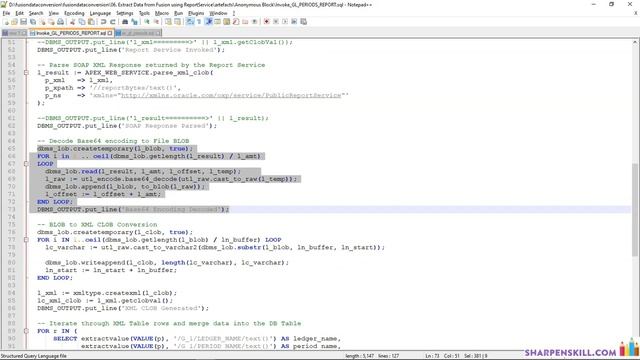Click the 'length : 5,147' status bar entry
This screenshot has height=360, width=640.
(x=359, y=356)
